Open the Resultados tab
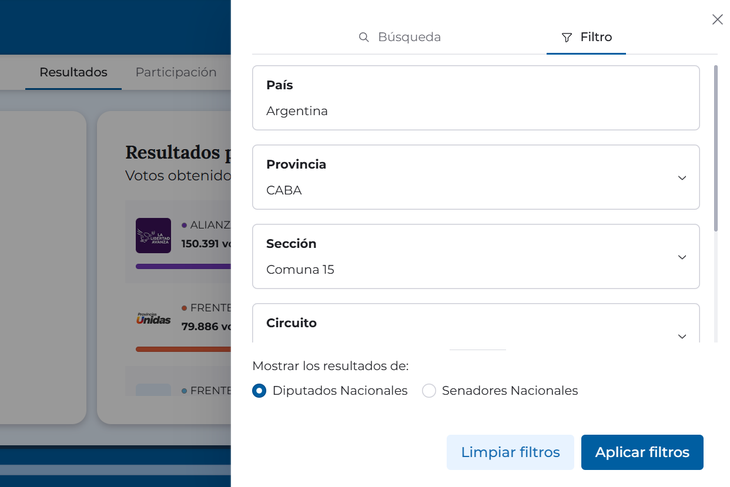 coord(73,72)
